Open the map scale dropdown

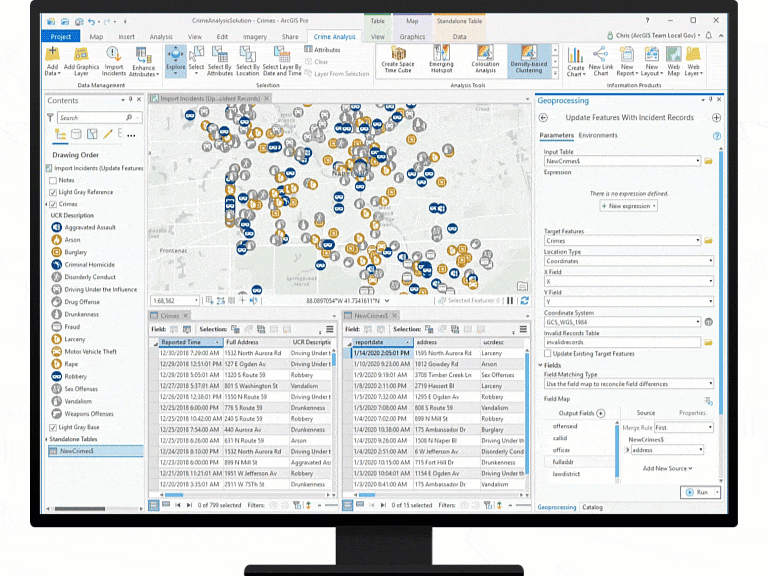coord(196,300)
